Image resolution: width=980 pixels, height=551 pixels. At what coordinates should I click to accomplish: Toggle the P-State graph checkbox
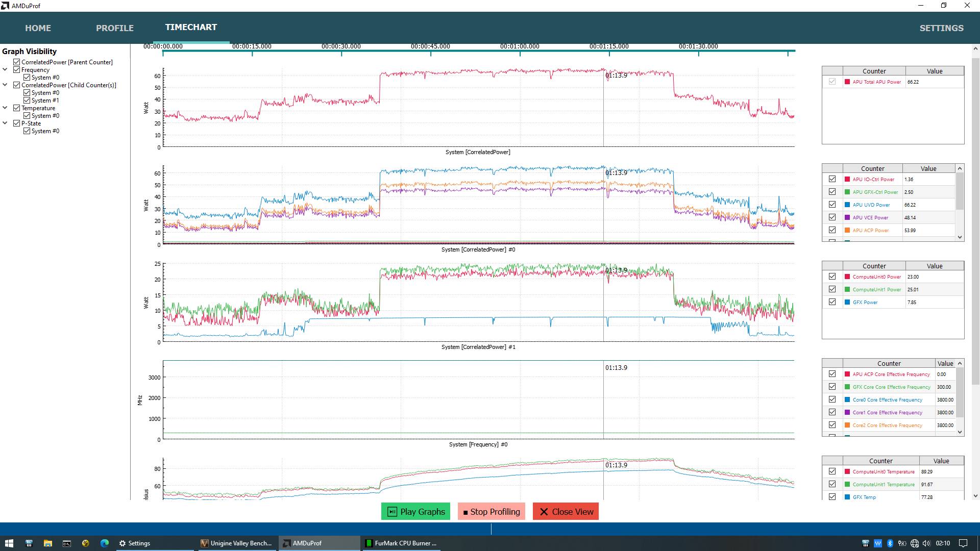coord(17,123)
